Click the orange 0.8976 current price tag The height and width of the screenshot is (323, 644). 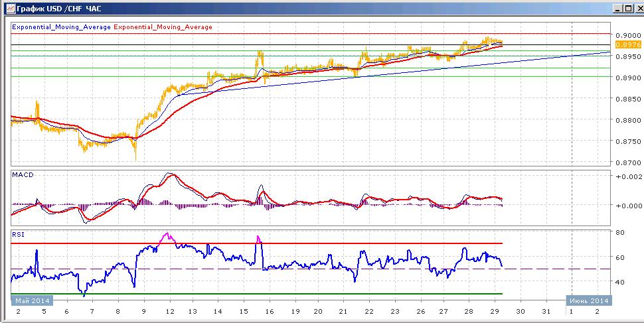pyautogui.click(x=628, y=46)
